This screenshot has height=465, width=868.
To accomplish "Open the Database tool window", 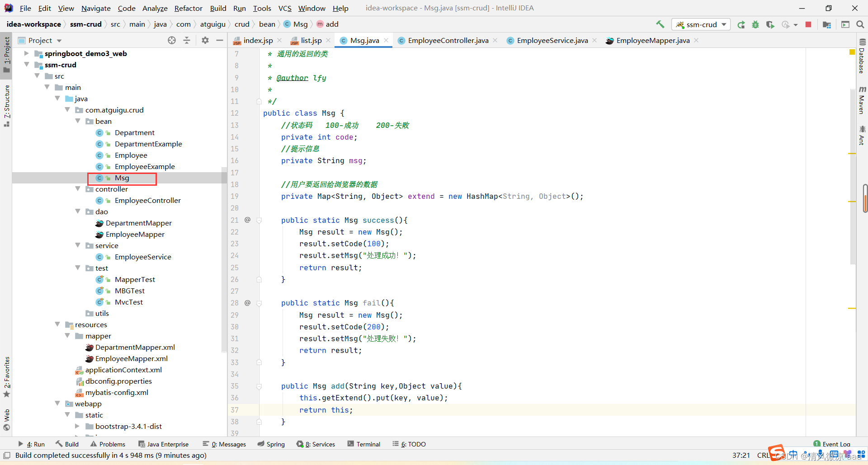I will (862, 56).
